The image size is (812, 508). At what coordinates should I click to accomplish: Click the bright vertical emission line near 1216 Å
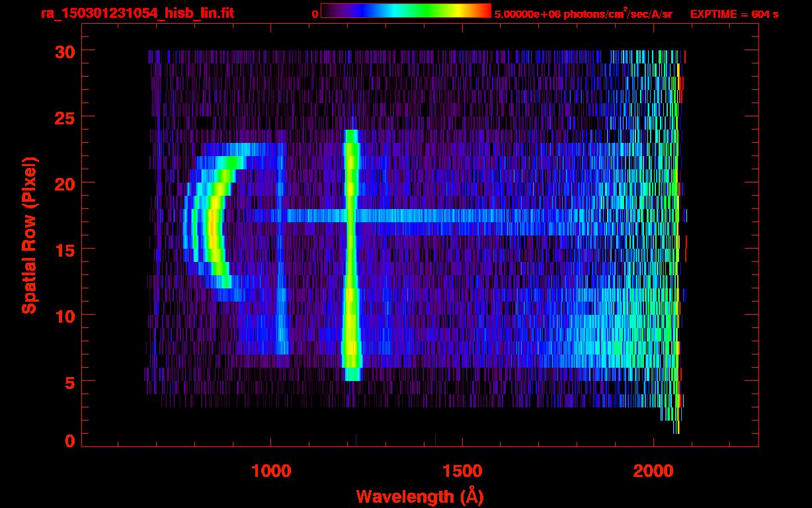[x=351, y=255]
